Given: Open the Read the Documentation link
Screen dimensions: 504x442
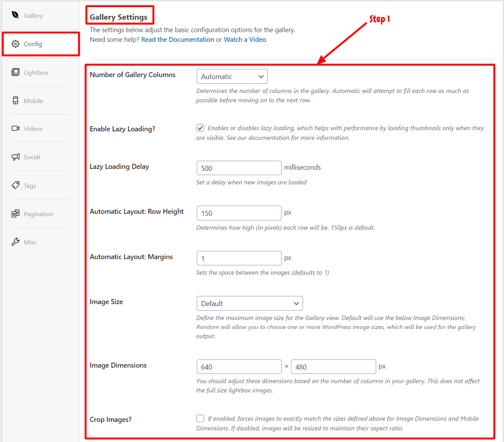Looking at the screenshot, I should pyautogui.click(x=178, y=40).
